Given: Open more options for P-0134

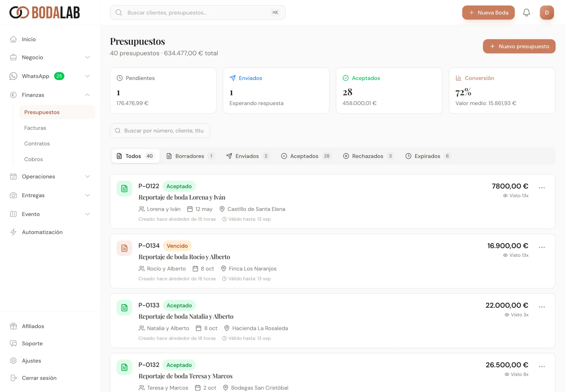Looking at the screenshot, I should [542, 247].
